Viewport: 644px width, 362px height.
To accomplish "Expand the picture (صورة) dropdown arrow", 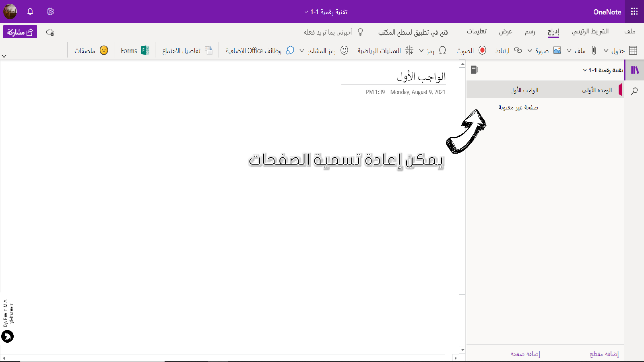I will [530, 51].
